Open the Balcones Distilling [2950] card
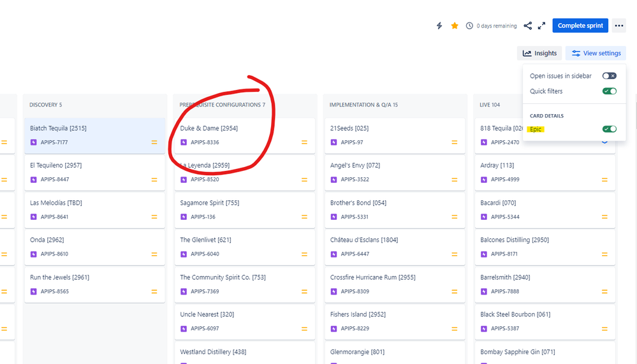 [545, 247]
